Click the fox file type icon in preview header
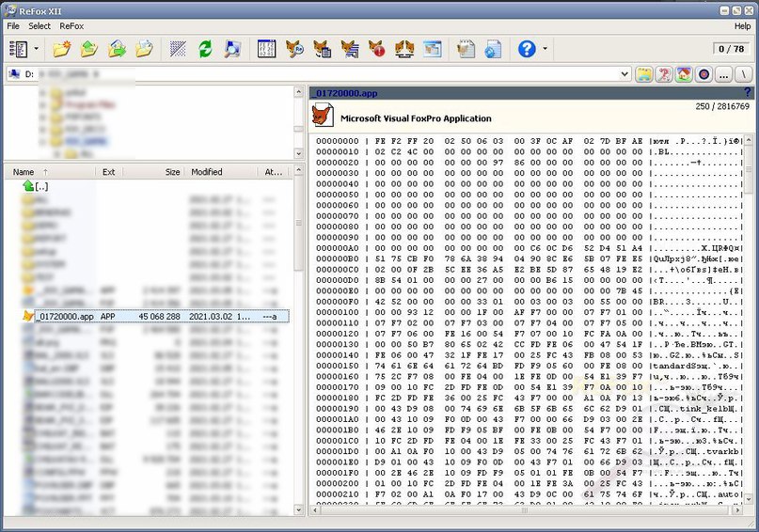759x532 pixels. pyautogui.click(x=323, y=115)
